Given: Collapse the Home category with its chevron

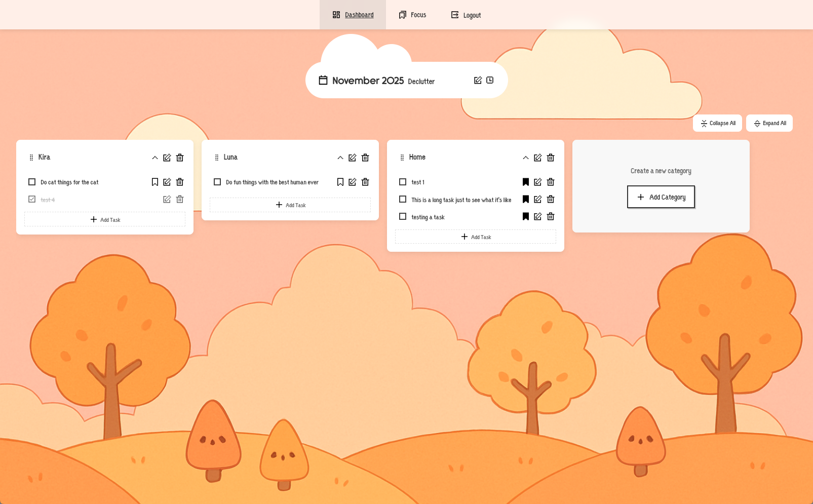Looking at the screenshot, I should pyautogui.click(x=525, y=158).
